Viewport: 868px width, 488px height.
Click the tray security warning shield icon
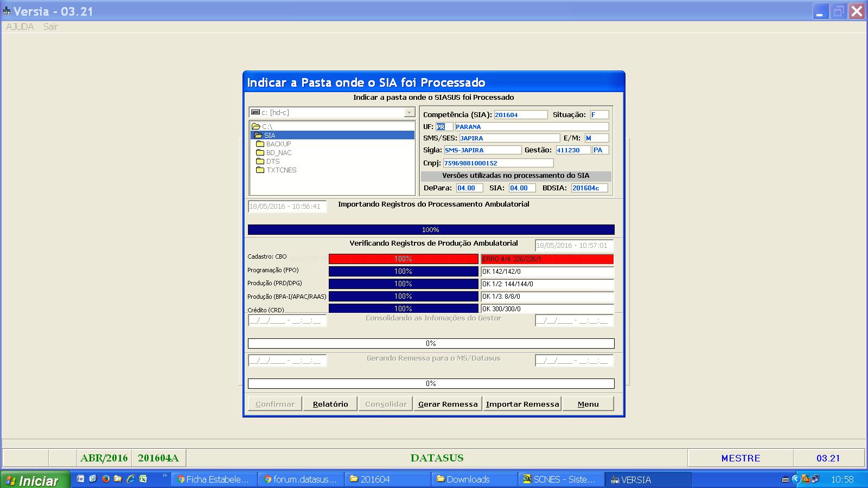coord(806,479)
